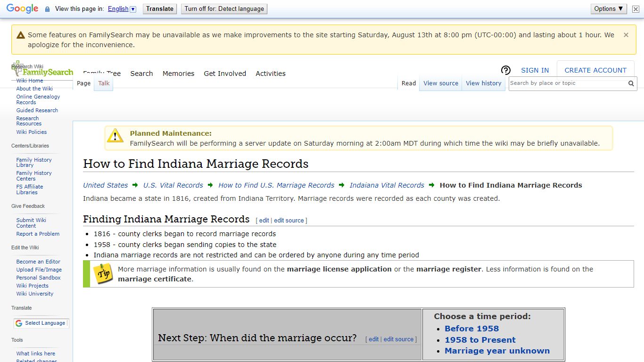Click Submit Wiki Content link
Screen dimensions: 644x362
[x=31, y=223]
